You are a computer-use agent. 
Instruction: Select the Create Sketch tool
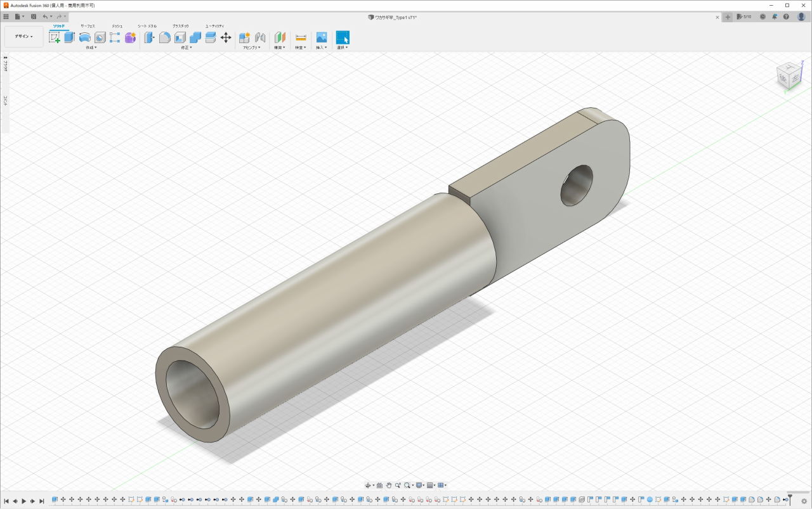pos(55,37)
